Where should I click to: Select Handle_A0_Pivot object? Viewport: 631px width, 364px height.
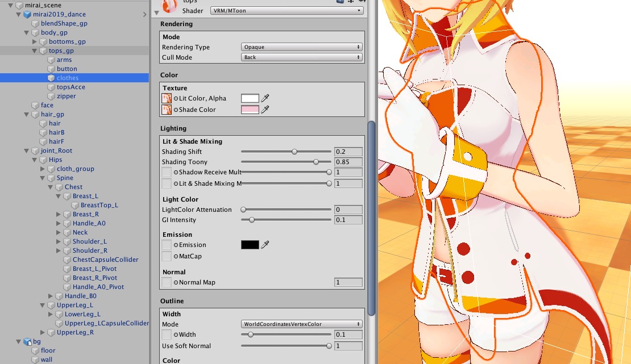pyautogui.click(x=98, y=287)
